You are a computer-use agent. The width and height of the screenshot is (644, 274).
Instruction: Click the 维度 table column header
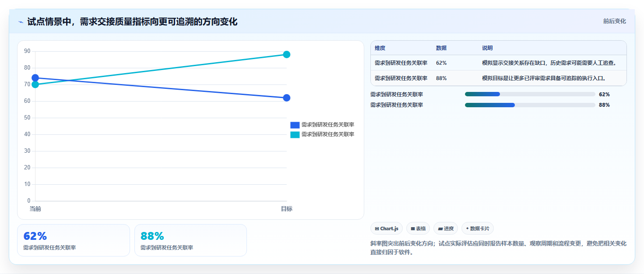tap(380, 48)
